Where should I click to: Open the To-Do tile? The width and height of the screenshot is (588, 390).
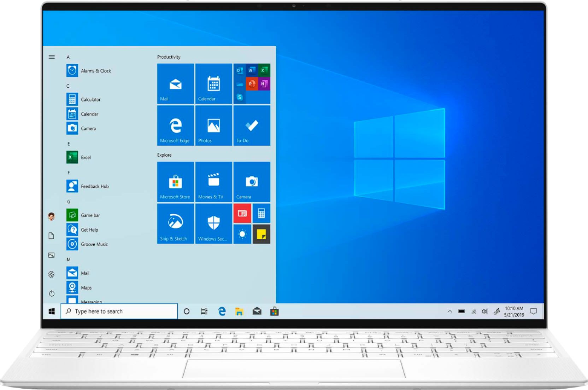(x=252, y=126)
